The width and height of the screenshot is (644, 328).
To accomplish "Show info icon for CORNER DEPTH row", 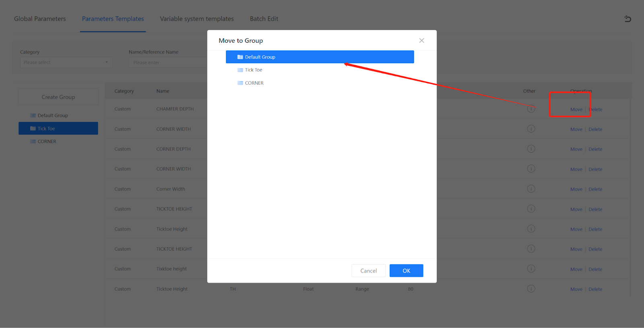I will pyautogui.click(x=531, y=149).
